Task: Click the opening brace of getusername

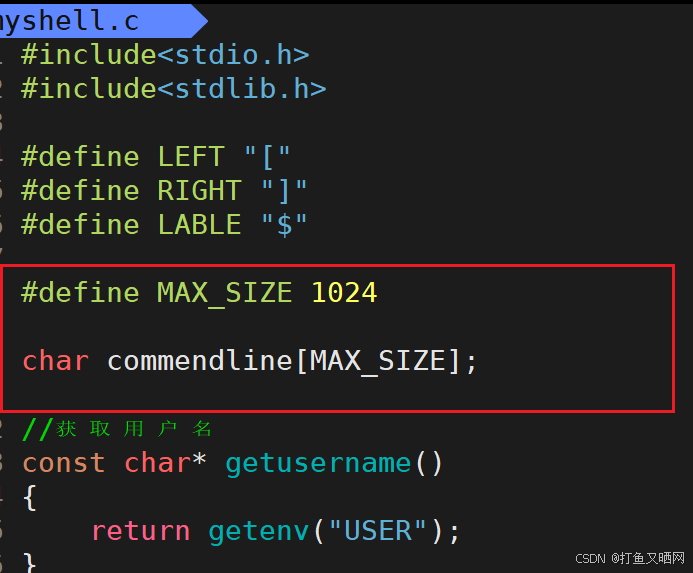Action: (x=30, y=498)
